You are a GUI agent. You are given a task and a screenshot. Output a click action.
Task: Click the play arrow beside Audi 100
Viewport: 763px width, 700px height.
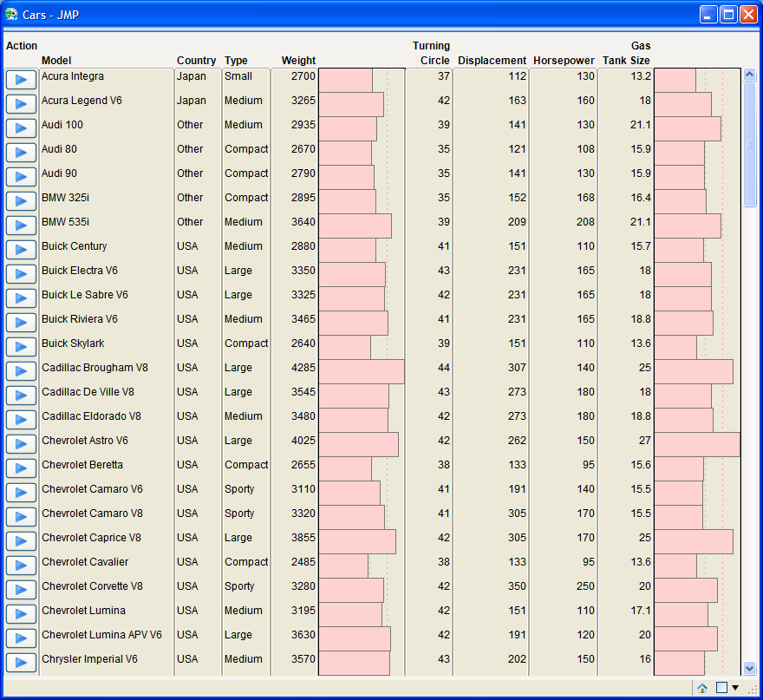click(21, 128)
